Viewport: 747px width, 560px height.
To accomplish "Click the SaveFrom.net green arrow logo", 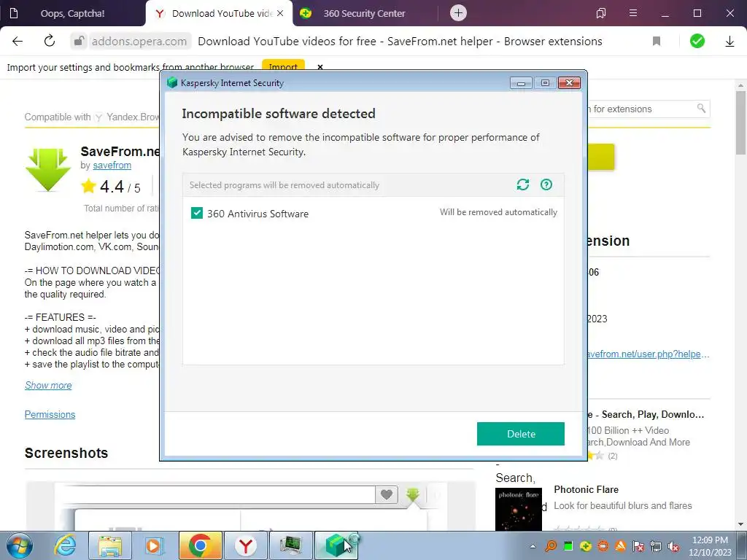I will pos(48,169).
